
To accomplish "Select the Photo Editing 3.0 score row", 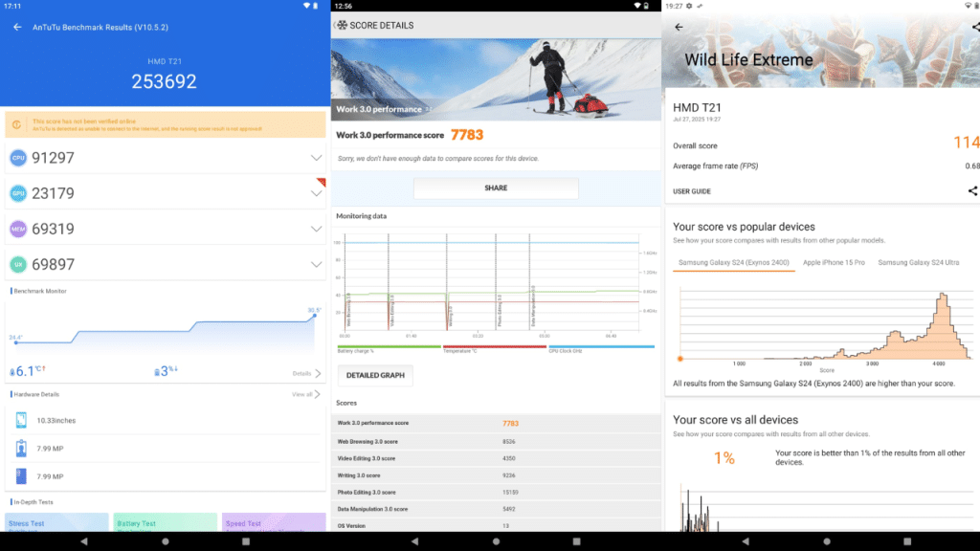I will pos(496,493).
